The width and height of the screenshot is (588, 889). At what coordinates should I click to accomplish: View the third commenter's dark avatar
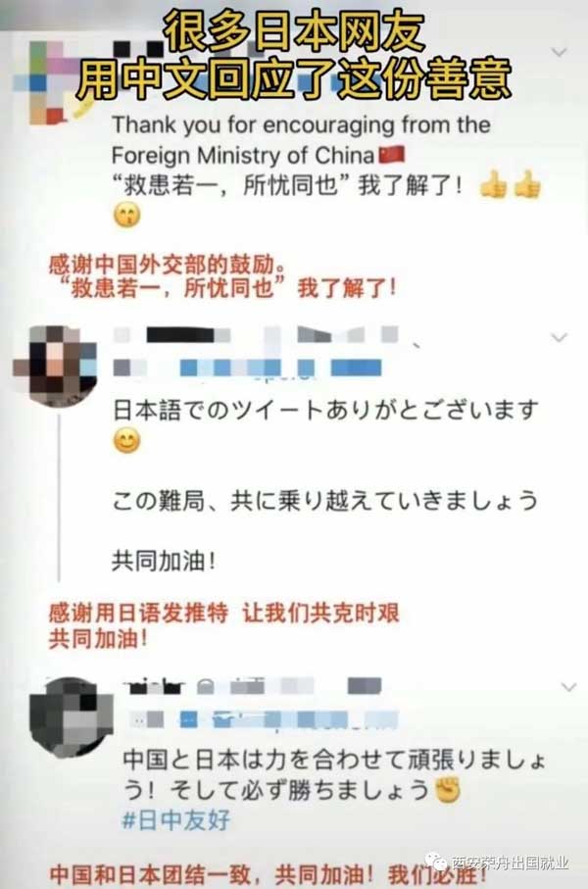[x=71, y=718]
